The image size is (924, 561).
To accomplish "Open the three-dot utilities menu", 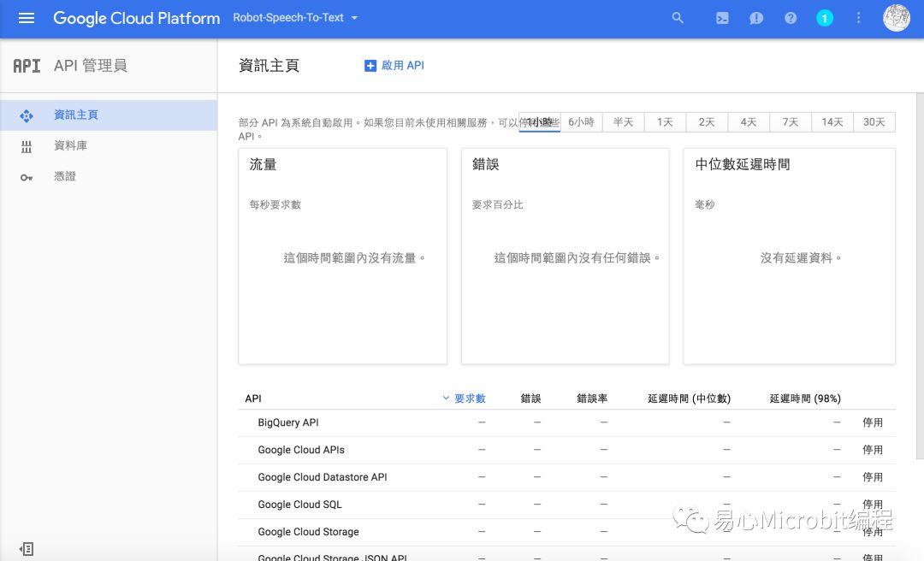I will 858,18.
